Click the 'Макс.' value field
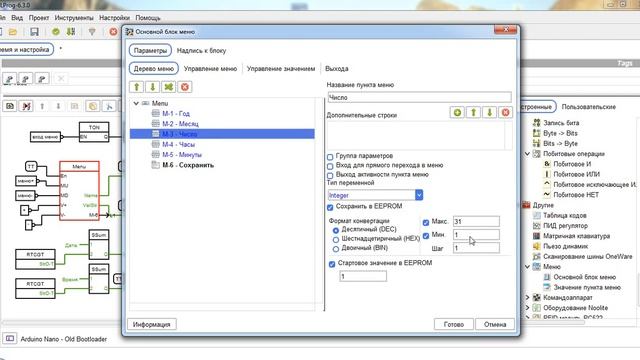The image size is (640, 360). pyautogui.click(x=476, y=222)
